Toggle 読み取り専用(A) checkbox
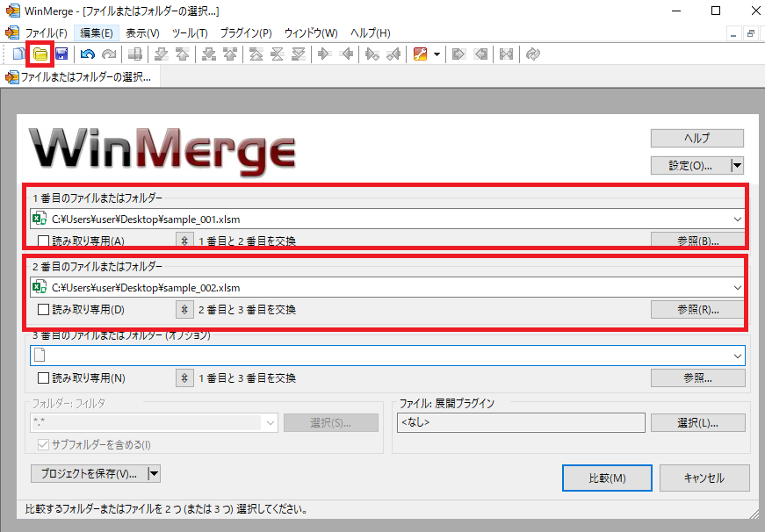Viewport: 765px width, 532px height. click(x=43, y=241)
